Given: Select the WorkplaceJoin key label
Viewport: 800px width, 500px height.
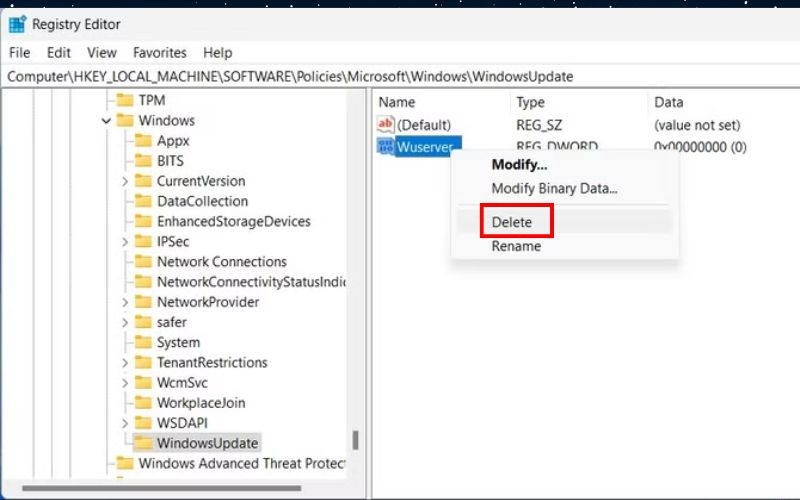Looking at the screenshot, I should [x=201, y=403].
